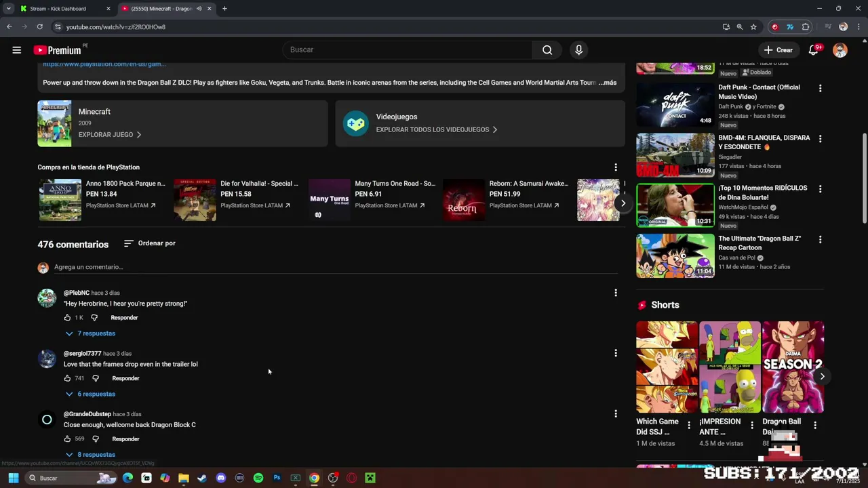The width and height of the screenshot is (868, 488).
Task: Open the browser tab search dropdown
Action: coord(9,9)
